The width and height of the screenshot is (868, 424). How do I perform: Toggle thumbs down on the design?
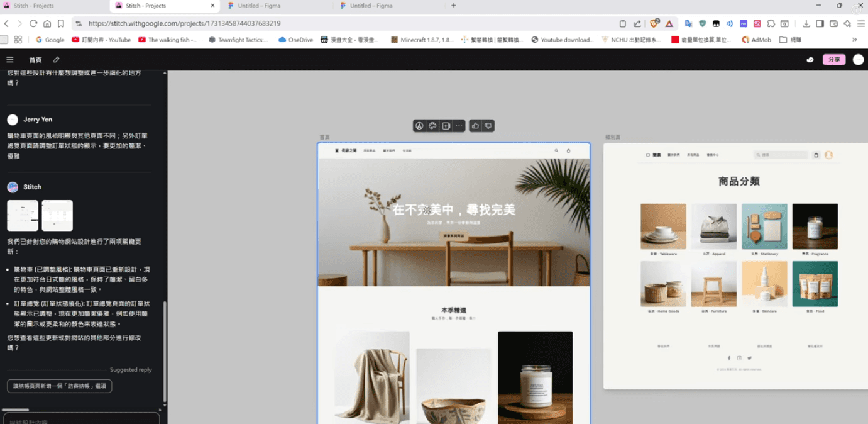click(488, 126)
